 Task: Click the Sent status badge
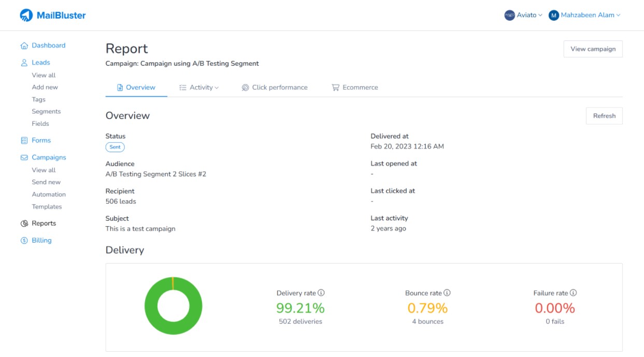pyautogui.click(x=115, y=147)
